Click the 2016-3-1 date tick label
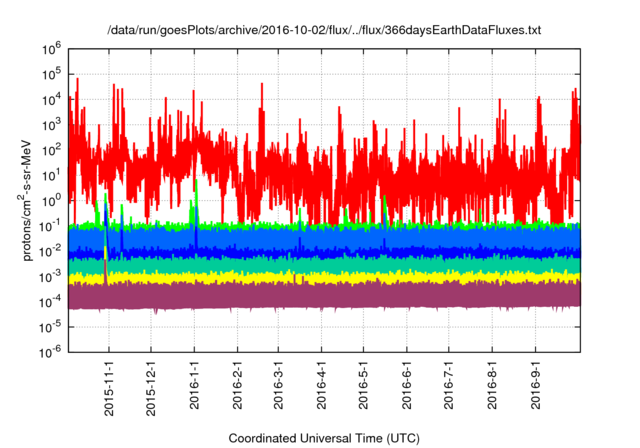Viewport: 640px width, 448px height. pyautogui.click(x=278, y=385)
